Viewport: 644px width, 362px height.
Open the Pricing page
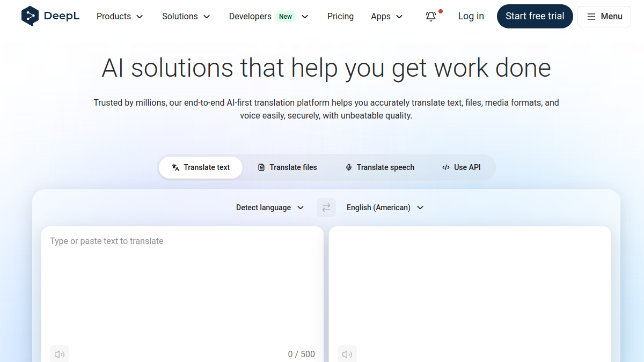[340, 17]
